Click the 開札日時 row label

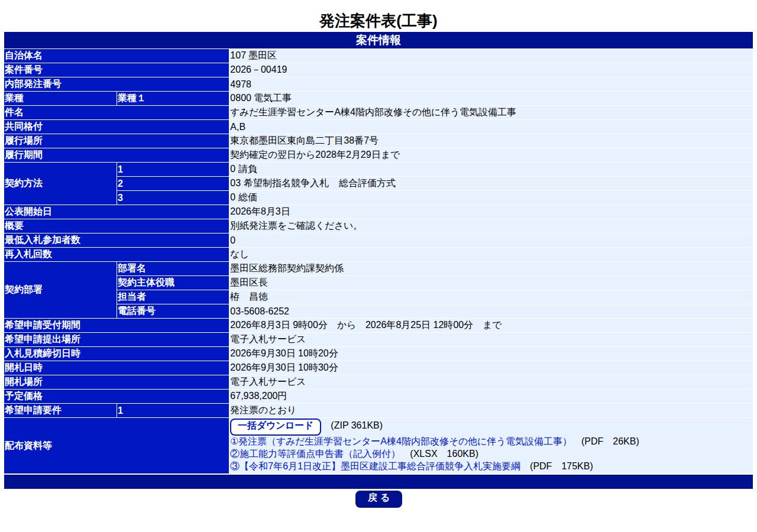click(117, 368)
